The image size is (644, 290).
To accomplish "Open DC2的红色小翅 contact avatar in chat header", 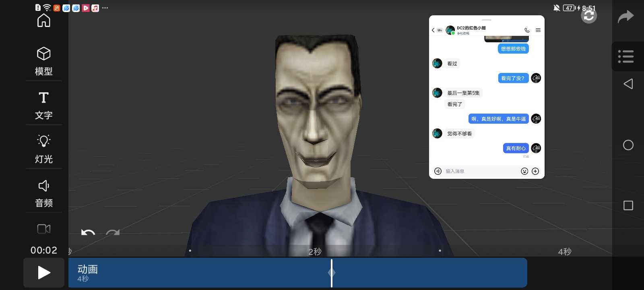I will [x=450, y=30].
